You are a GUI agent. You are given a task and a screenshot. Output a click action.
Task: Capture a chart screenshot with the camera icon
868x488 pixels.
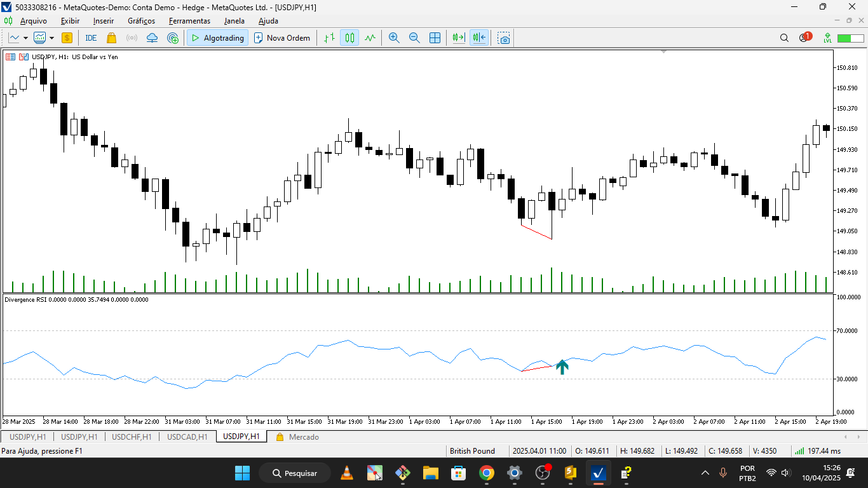pos(503,38)
